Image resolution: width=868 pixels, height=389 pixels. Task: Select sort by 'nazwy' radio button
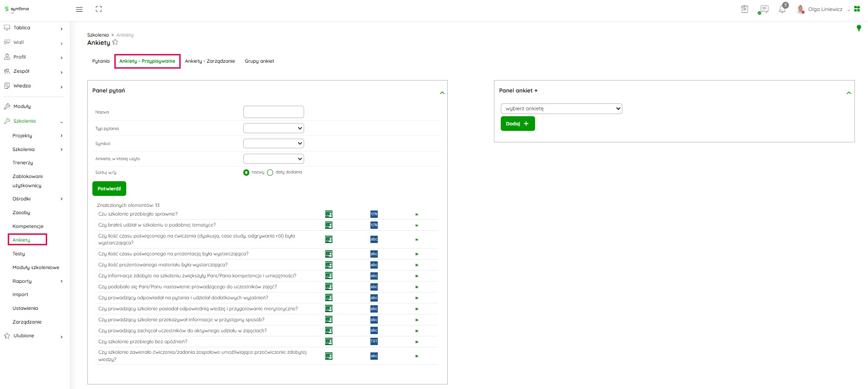(x=246, y=173)
